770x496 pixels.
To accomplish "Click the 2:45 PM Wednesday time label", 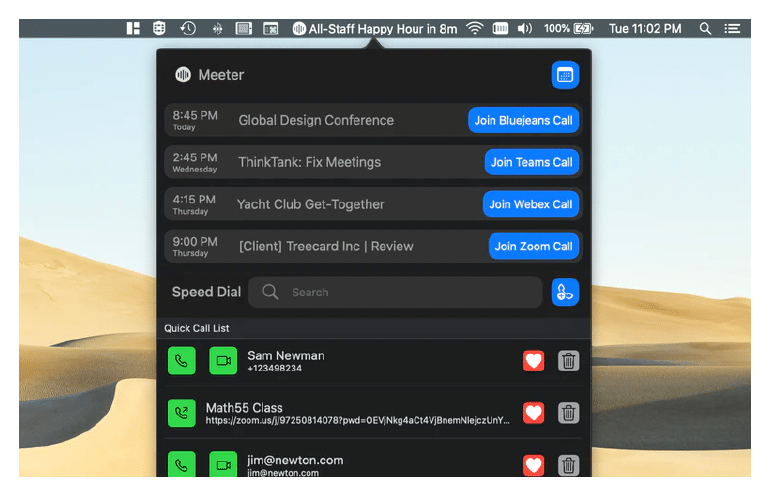I will (x=195, y=162).
